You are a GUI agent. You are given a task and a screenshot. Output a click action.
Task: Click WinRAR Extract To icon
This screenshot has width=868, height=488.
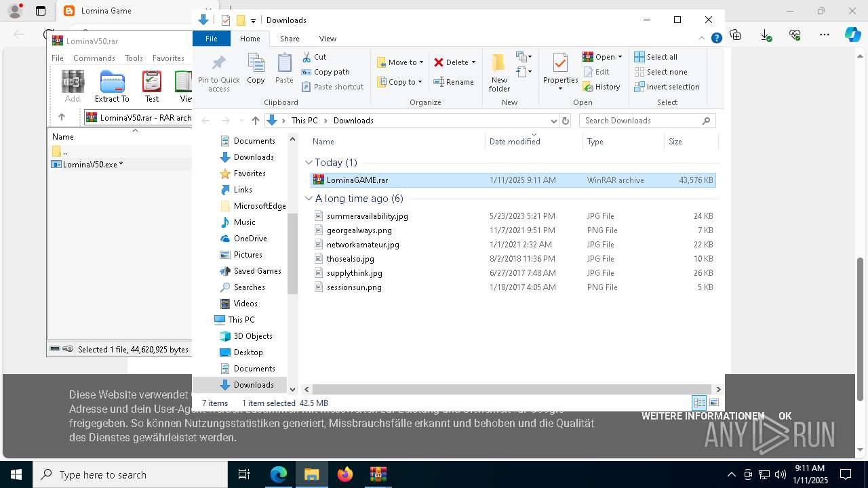[x=112, y=86]
